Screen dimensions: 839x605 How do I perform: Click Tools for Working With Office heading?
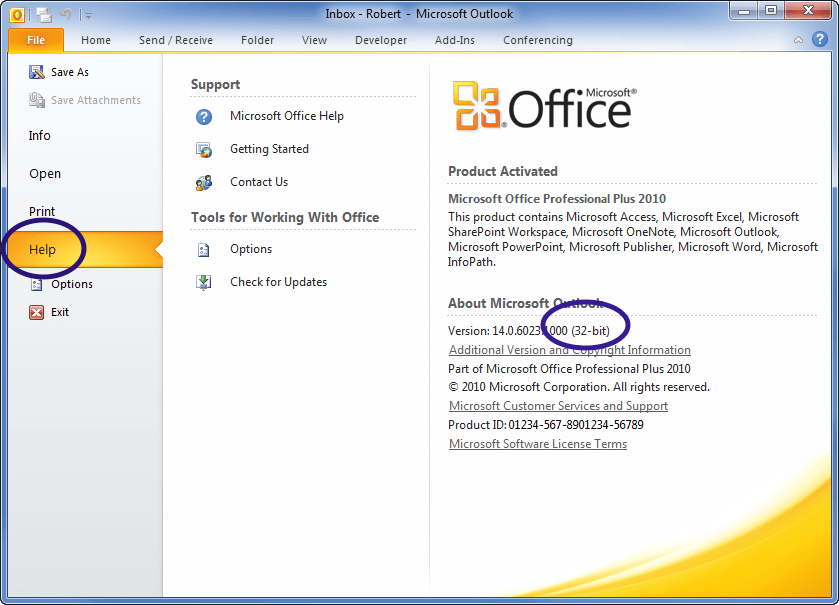(285, 217)
